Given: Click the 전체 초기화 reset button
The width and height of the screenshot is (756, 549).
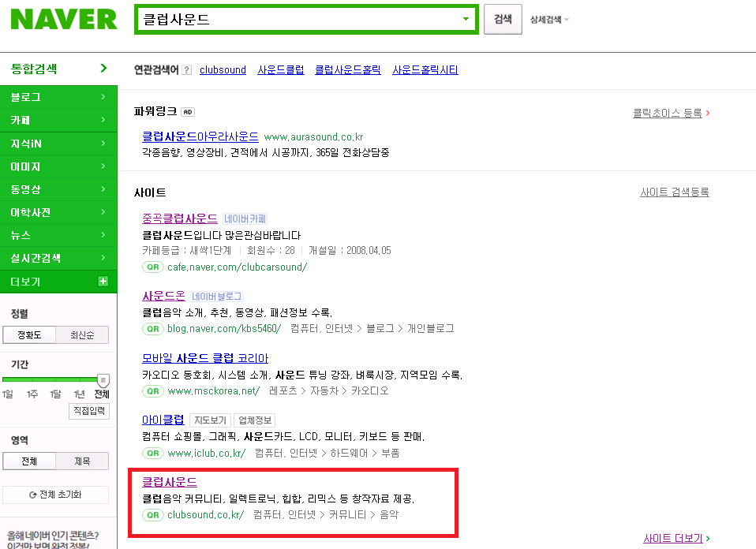Looking at the screenshot, I should click(55, 495).
